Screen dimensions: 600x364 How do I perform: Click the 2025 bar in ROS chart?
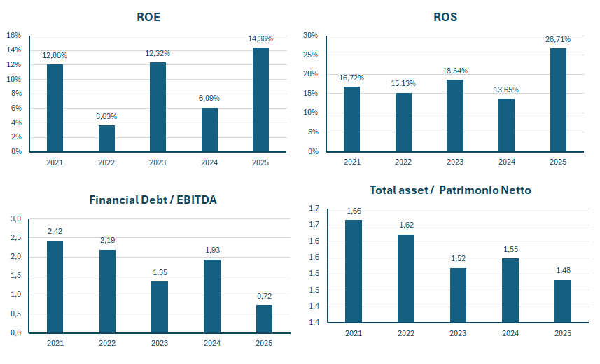click(558, 99)
